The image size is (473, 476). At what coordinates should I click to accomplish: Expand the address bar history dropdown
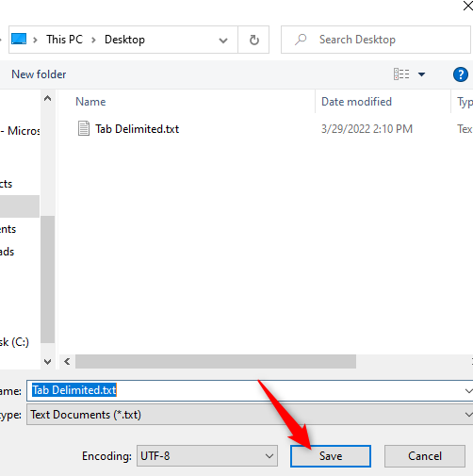click(x=223, y=41)
